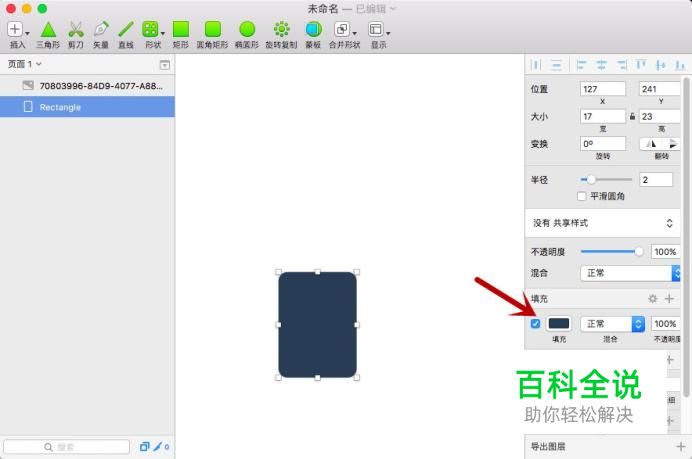This screenshot has height=459, width=692.
Task: Click the Y position field 241
Action: pyautogui.click(x=660, y=89)
